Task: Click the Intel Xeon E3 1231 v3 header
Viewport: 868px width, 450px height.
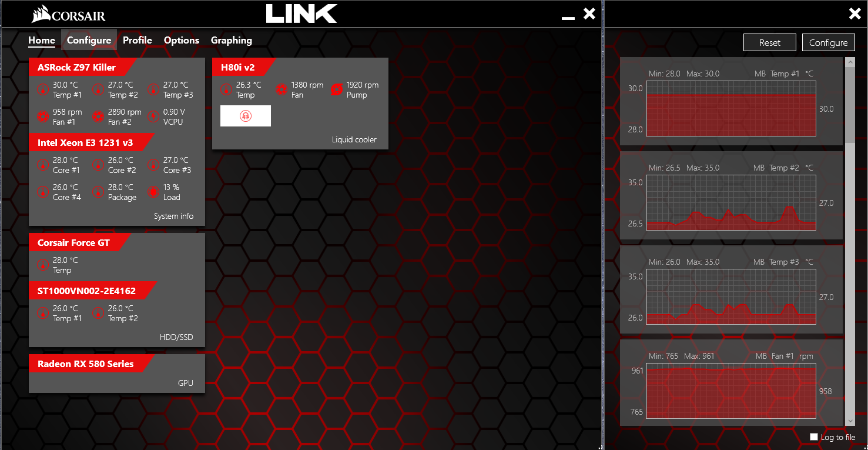Action: 92,142
